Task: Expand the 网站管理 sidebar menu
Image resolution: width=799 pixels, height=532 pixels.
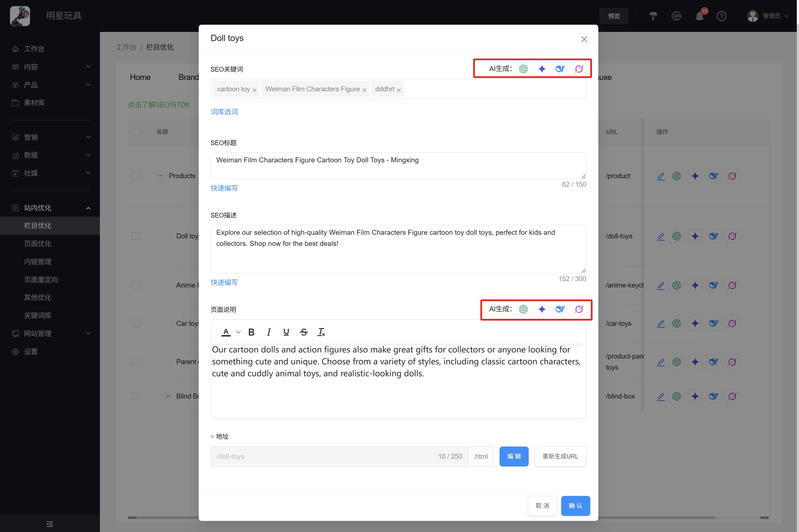Action: (x=50, y=334)
